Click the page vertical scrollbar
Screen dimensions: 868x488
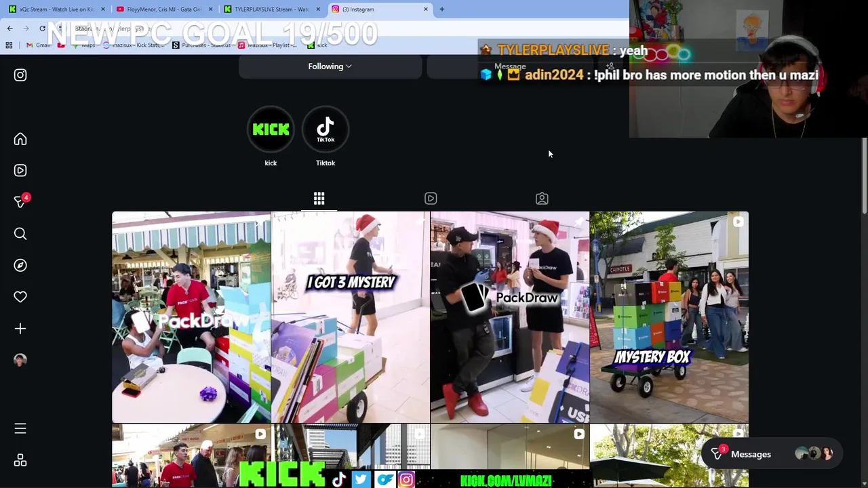pyautogui.click(x=864, y=176)
